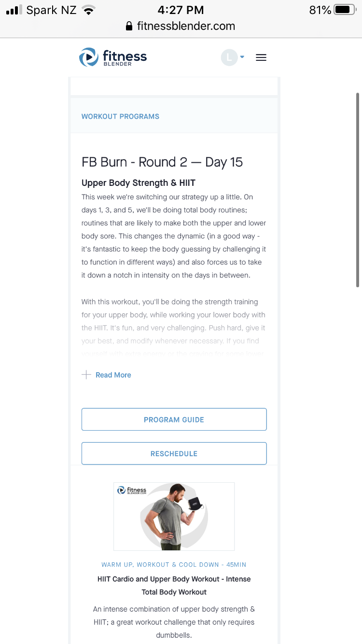Tap the Workout Programs section header

click(120, 116)
